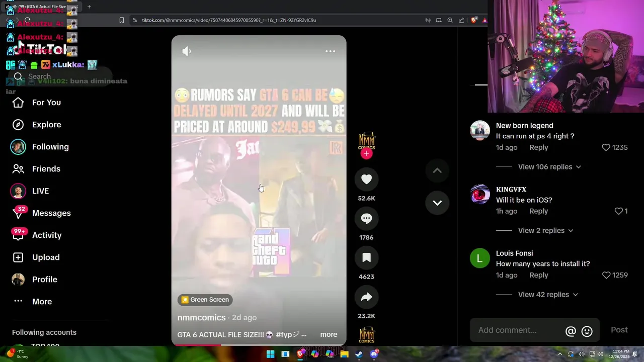
Task: Open the Upload page
Action: point(46,257)
